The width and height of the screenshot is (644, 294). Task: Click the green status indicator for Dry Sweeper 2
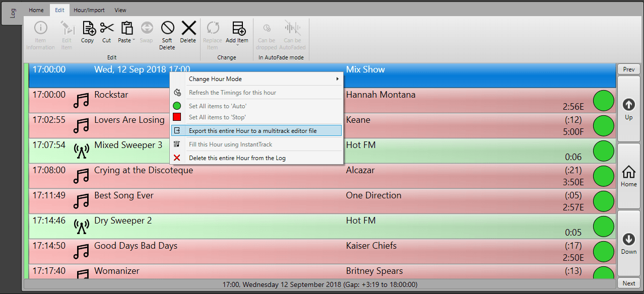(603, 226)
